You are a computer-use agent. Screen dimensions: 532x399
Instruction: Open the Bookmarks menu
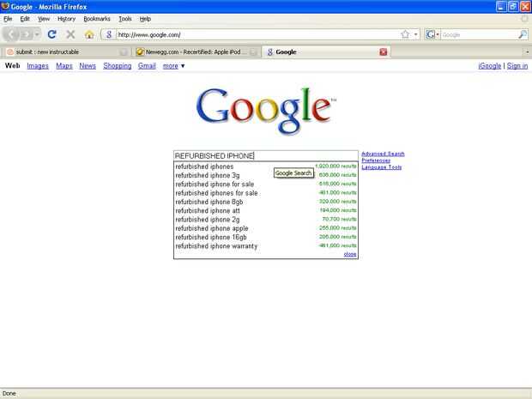[x=97, y=19]
